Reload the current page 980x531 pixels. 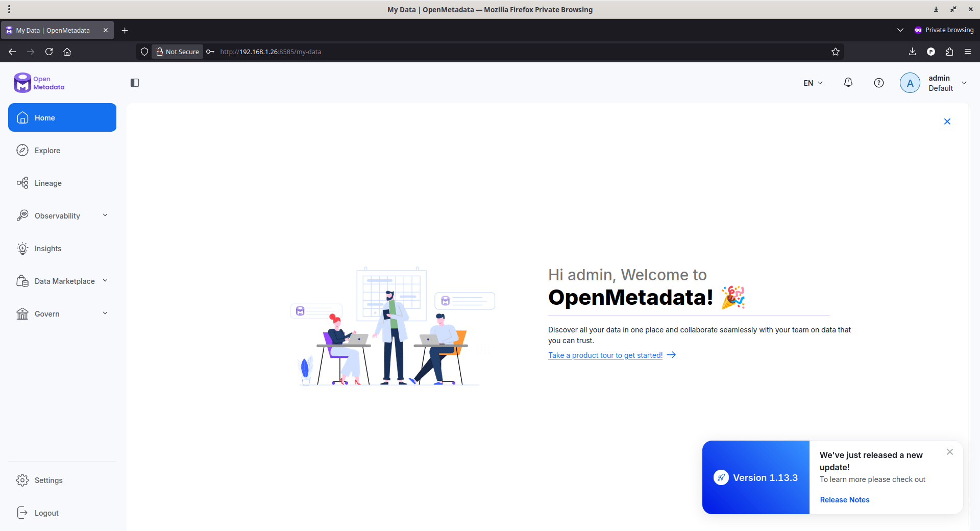click(x=49, y=52)
